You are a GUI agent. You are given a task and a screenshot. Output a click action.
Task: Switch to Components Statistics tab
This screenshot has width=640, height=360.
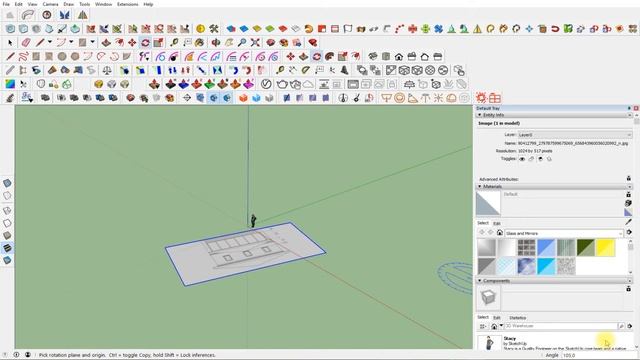click(518, 318)
